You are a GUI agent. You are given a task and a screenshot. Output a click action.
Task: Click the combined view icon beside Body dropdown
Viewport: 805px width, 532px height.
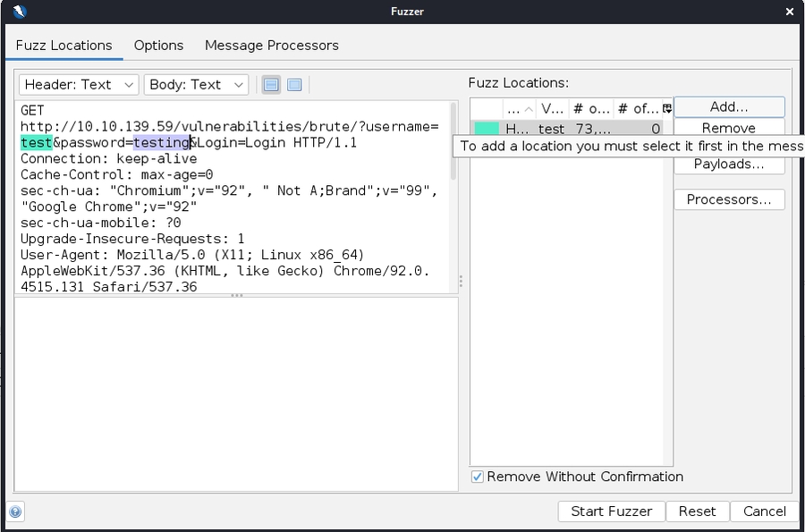(x=294, y=85)
